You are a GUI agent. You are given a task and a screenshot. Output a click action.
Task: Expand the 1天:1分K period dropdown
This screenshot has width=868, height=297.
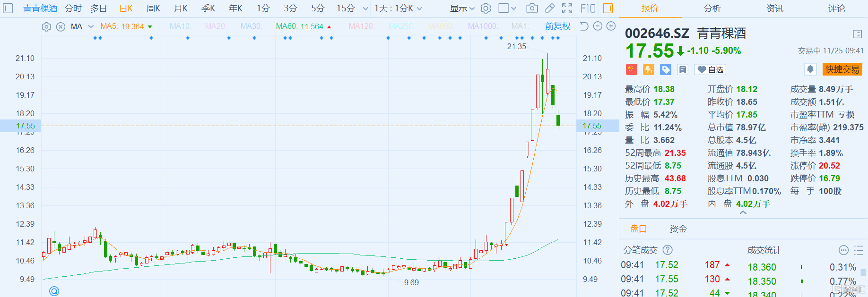[x=398, y=8]
